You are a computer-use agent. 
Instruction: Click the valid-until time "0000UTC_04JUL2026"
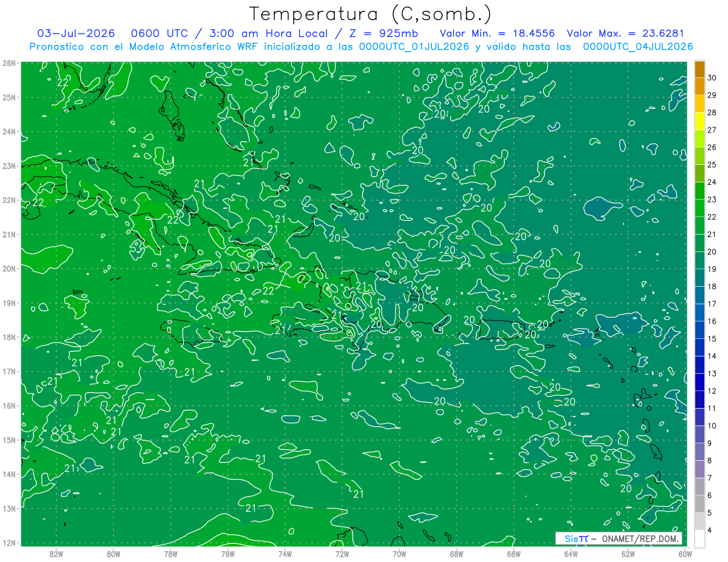pos(638,46)
